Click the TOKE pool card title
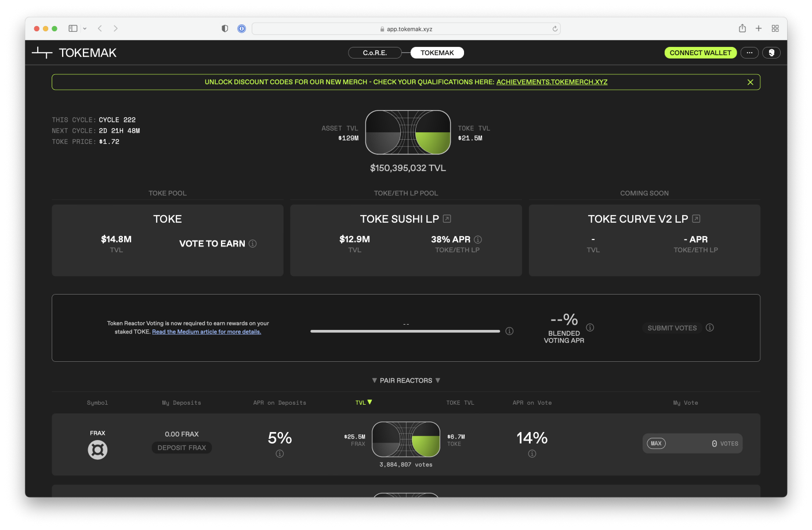Viewport: 812px width, 530px height. tap(168, 219)
